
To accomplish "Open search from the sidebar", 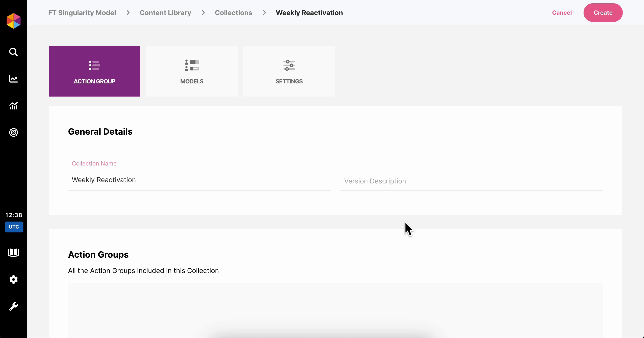I will click(x=14, y=52).
